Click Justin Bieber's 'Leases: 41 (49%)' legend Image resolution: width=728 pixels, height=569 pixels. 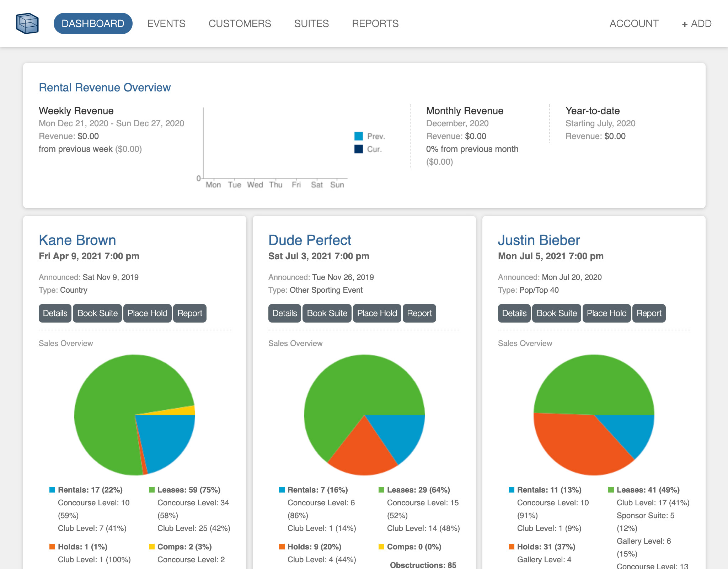point(644,490)
